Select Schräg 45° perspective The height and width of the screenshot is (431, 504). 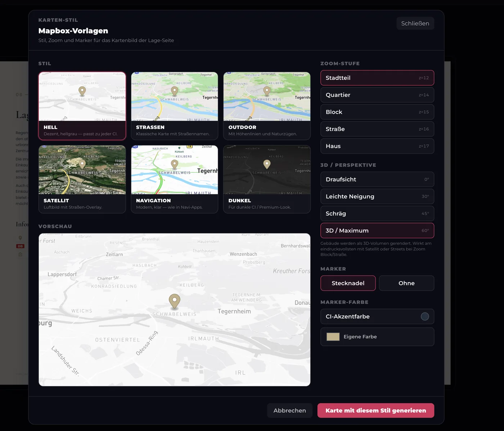(377, 213)
